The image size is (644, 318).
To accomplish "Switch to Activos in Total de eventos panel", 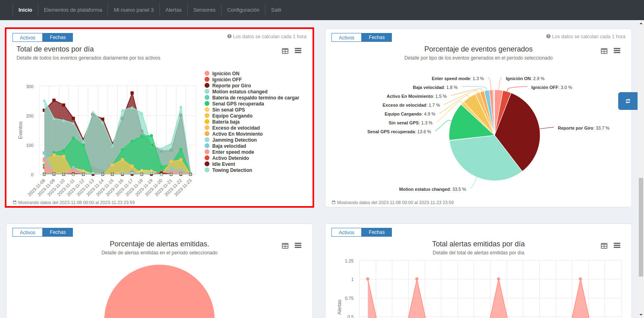I will [28, 37].
